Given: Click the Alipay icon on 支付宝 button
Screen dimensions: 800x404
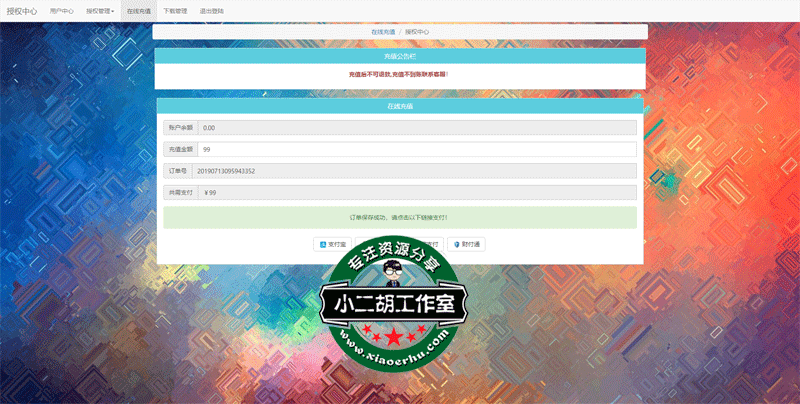Looking at the screenshot, I should tap(322, 245).
